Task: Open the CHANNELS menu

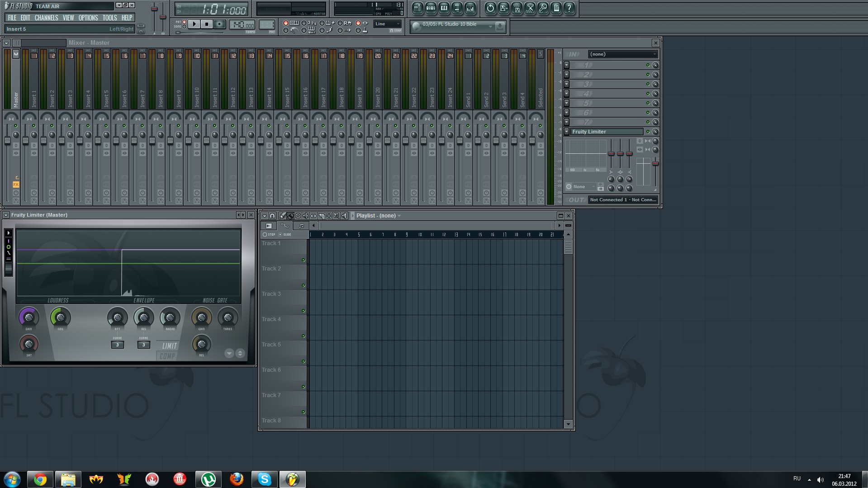Action: tap(46, 18)
